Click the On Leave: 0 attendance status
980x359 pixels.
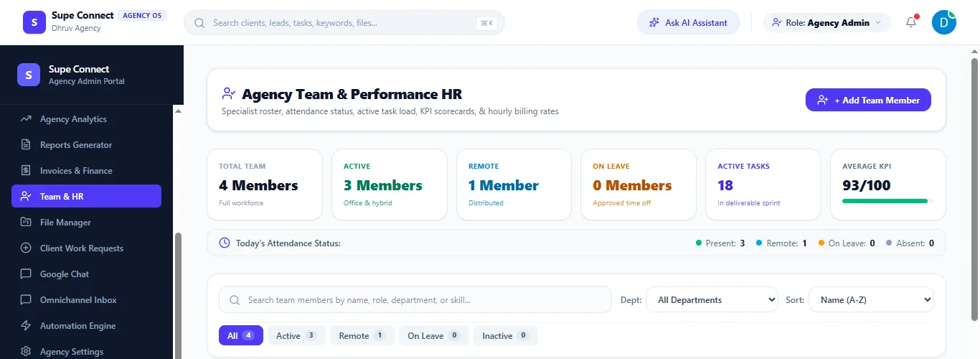click(846, 243)
